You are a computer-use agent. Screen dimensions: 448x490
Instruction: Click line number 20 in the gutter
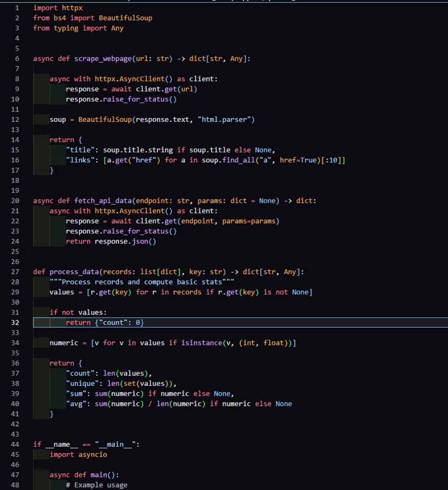pos(15,201)
